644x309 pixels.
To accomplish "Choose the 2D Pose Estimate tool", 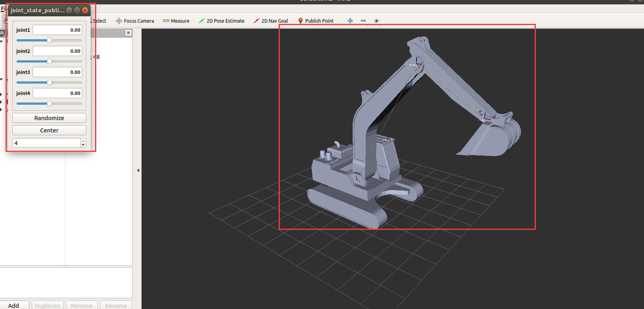I will tap(221, 21).
